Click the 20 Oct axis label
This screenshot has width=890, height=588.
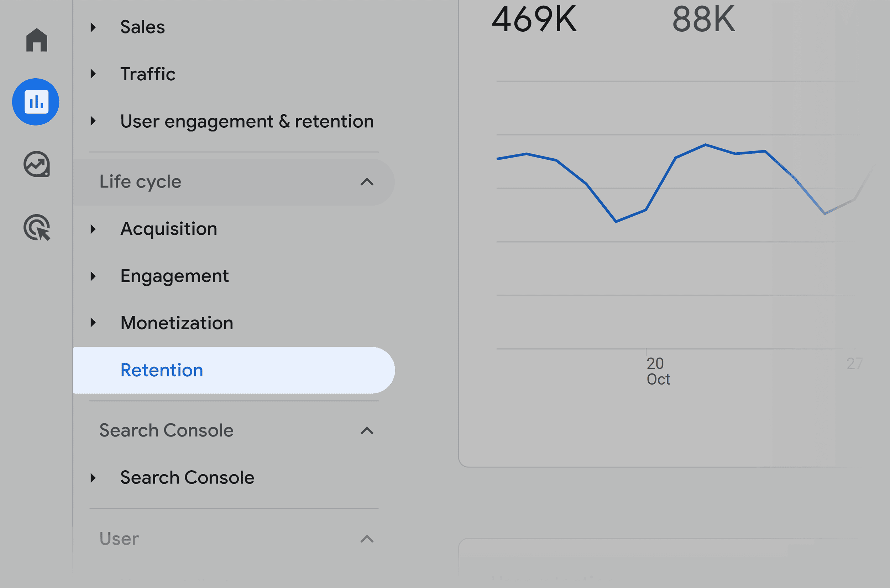tap(658, 371)
